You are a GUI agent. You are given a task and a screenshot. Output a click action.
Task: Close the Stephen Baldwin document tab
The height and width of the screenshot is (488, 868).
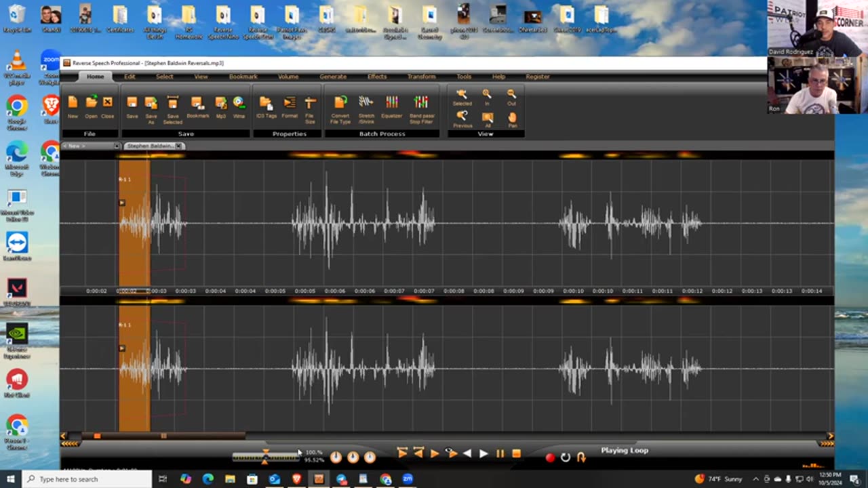click(x=179, y=146)
